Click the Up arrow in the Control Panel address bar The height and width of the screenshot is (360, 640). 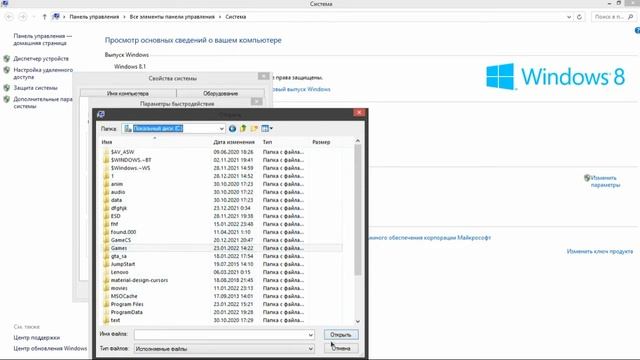[44, 17]
